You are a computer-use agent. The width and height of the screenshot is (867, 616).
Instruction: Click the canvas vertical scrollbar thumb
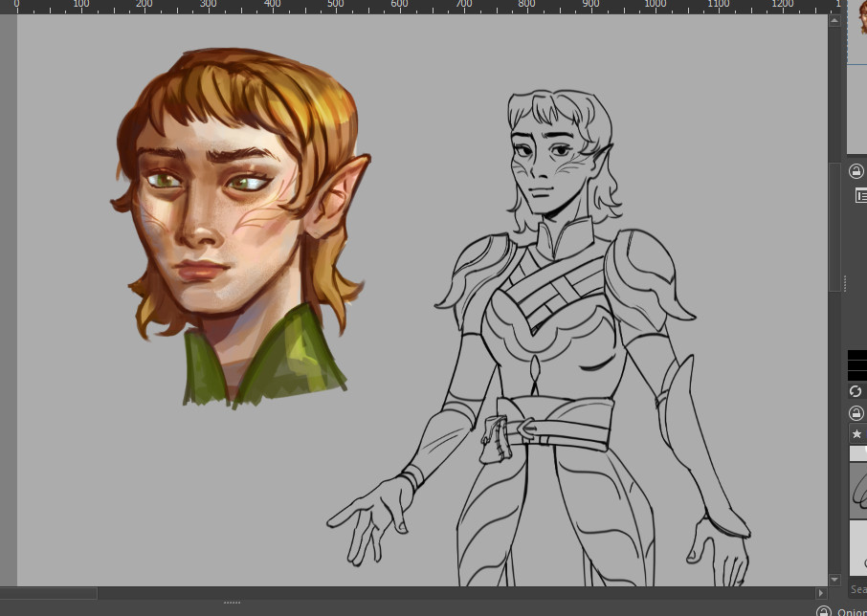click(834, 227)
